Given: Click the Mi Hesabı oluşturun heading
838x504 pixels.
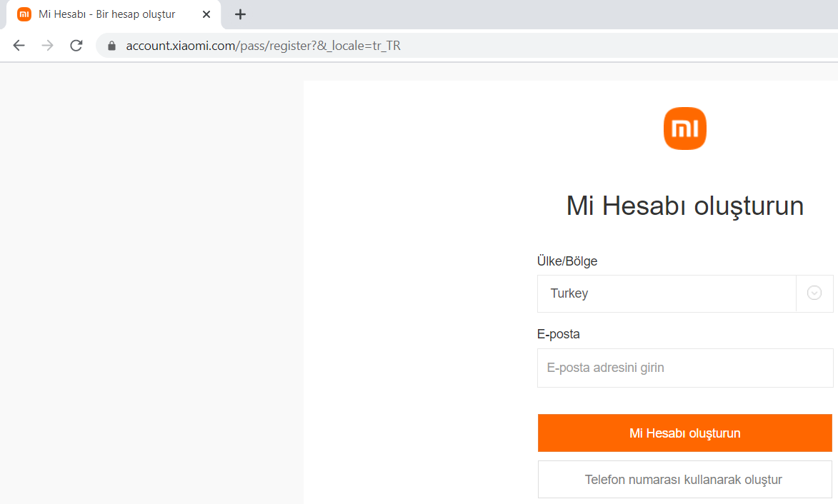Looking at the screenshot, I should click(684, 206).
